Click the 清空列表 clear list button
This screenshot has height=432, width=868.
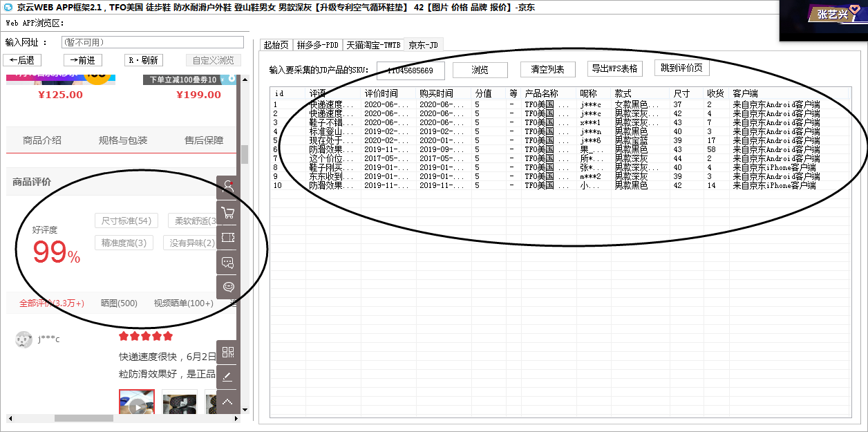pos(548,70)
